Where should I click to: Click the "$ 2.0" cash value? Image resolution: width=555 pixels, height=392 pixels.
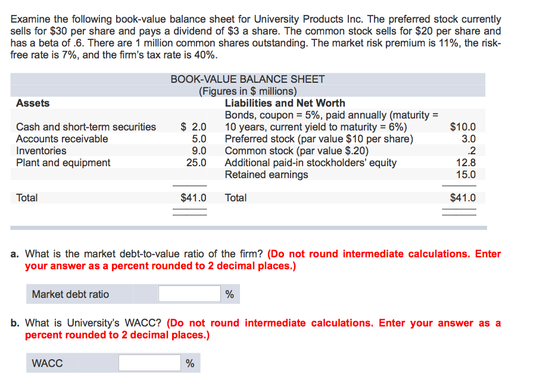pos(194,127)
